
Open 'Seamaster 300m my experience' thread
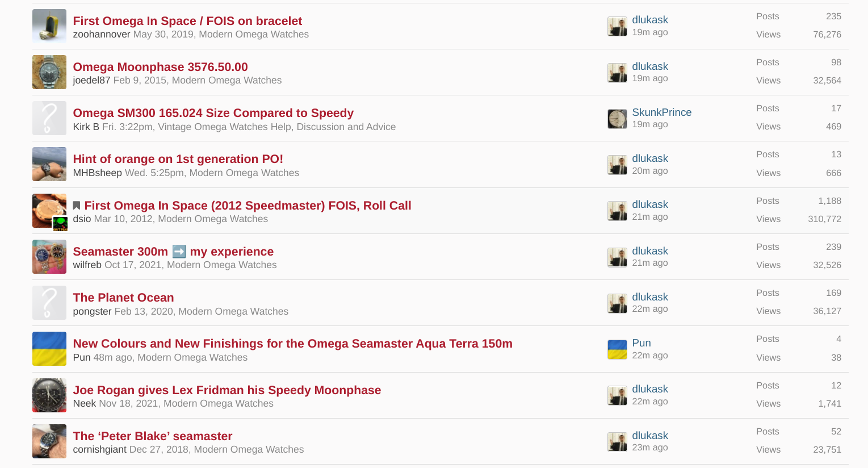point(173,252)
